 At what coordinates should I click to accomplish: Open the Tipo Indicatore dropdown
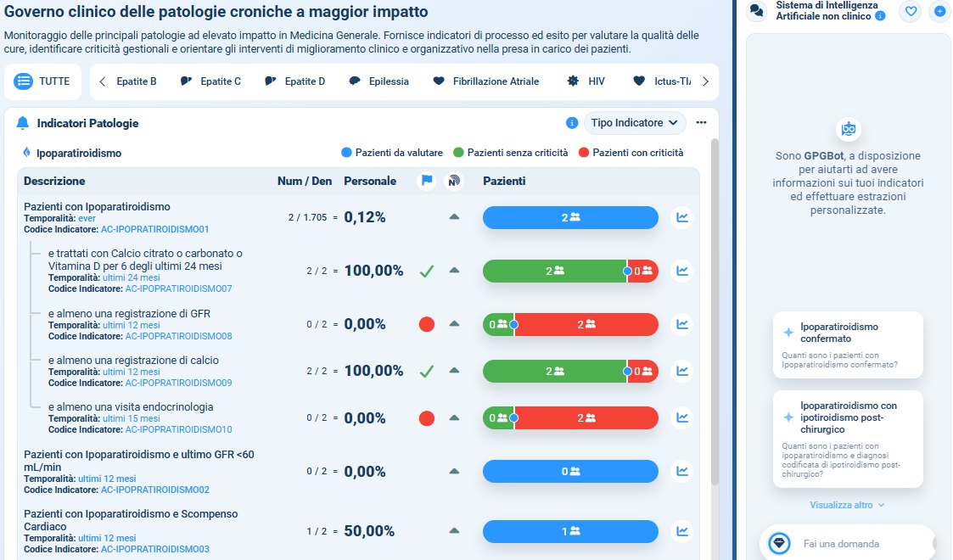[635, 123]
